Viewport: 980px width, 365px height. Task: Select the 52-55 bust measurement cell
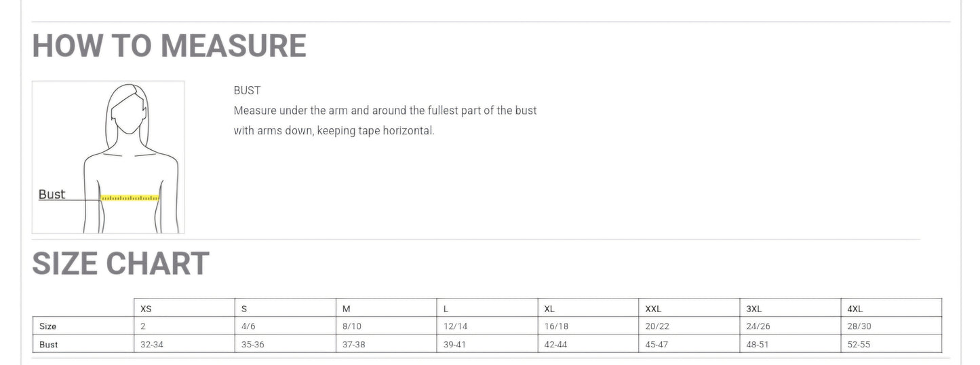click(x=859, y=345)
